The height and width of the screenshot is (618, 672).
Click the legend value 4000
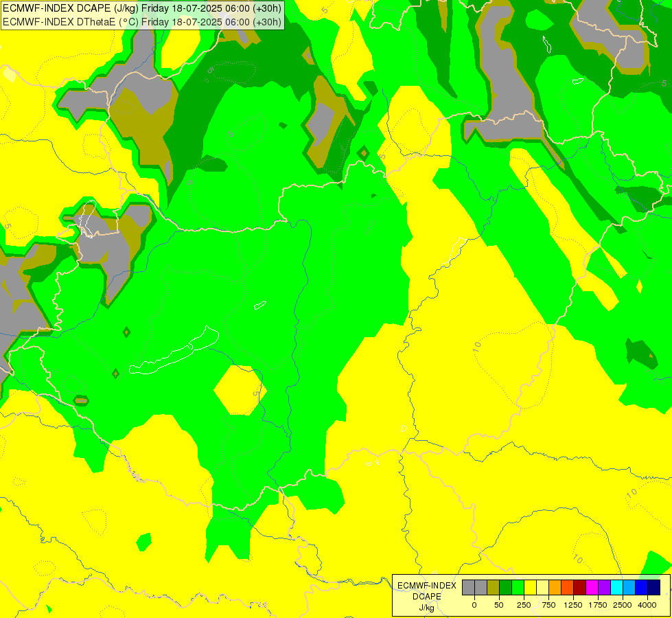(647, 605)
